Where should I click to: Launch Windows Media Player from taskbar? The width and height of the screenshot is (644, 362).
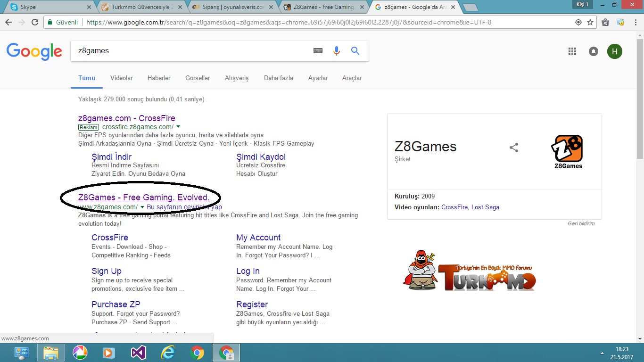(x=109, y=353)
